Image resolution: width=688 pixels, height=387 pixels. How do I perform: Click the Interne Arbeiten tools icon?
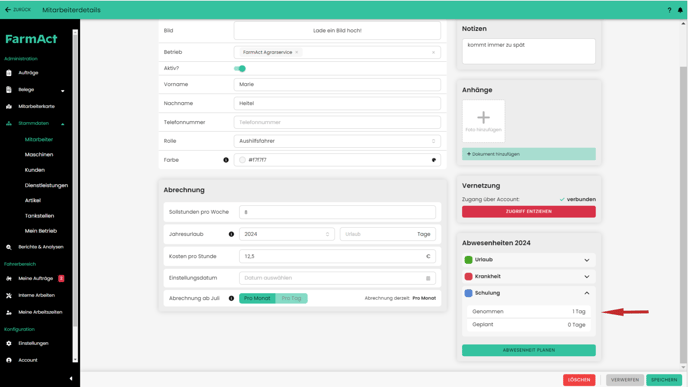point(9,295)
